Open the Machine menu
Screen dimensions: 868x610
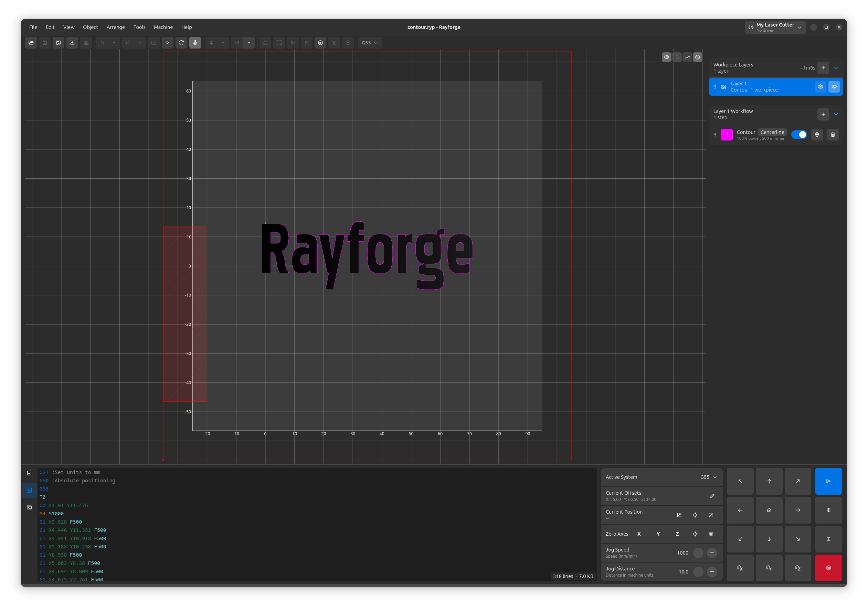pos(163,27)
